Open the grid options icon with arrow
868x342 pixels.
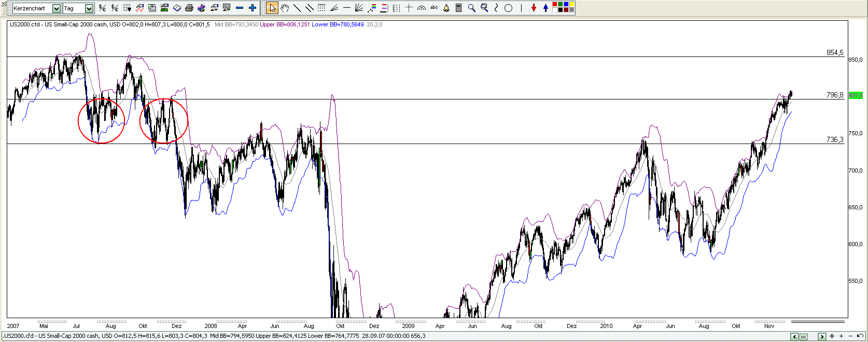[x=127, y=8]
